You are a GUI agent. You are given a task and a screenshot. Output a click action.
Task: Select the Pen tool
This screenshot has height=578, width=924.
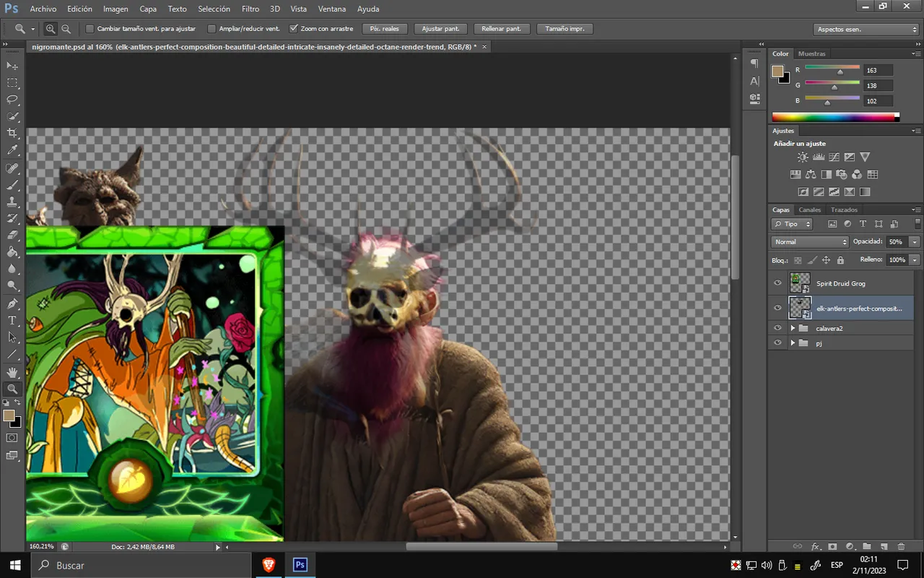tap(12, 303)
